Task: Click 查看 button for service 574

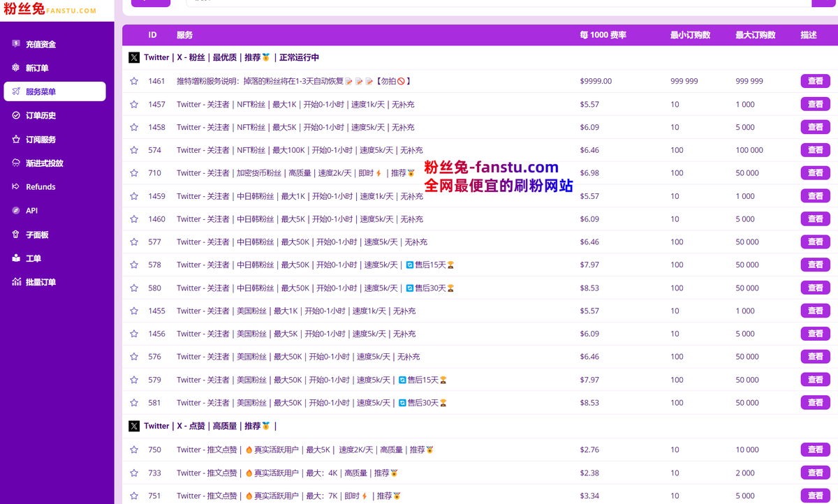Action: [x=815, y=150]
